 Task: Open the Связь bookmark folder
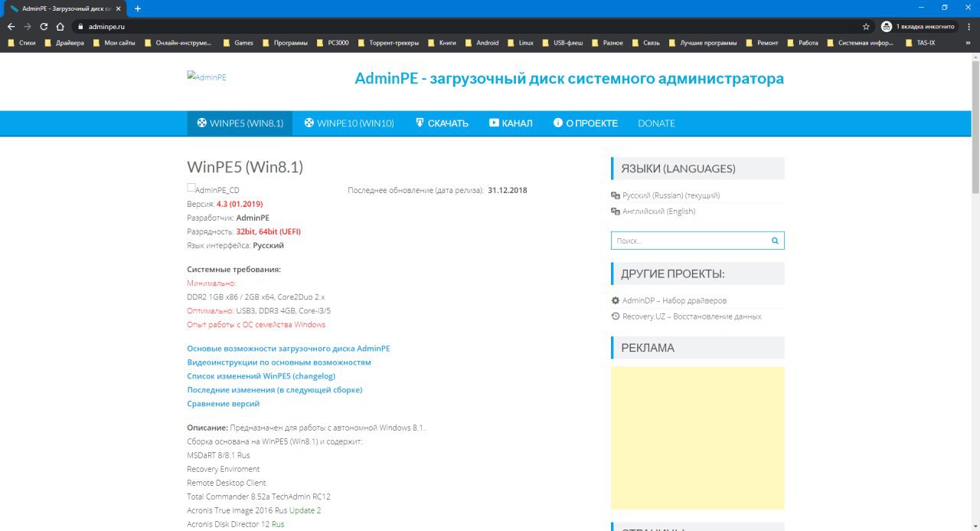[x=645, y=43]
